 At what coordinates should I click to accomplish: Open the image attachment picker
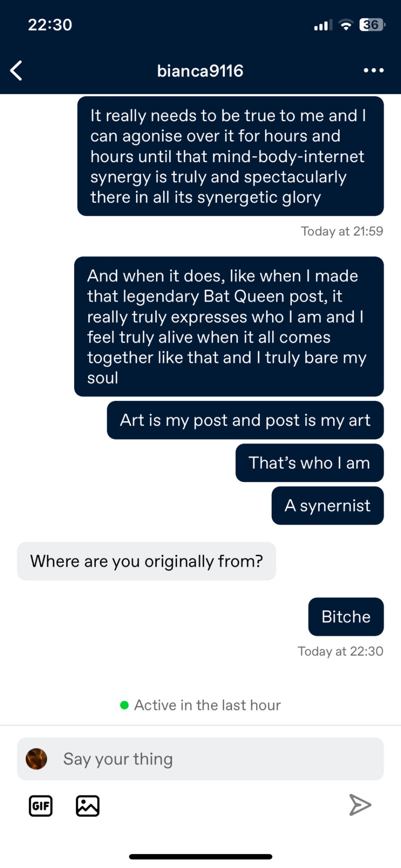pyautogui.click(x=87, y=806)
